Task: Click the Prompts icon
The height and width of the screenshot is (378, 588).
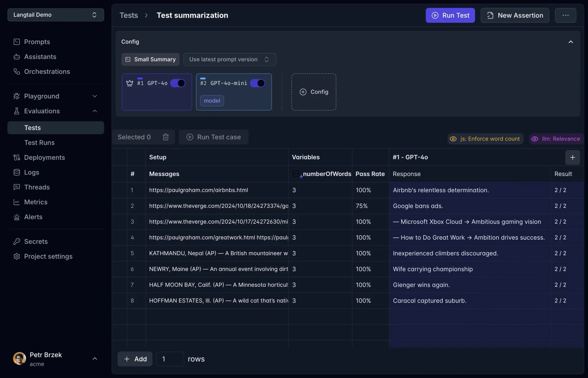Action: coord(17,42)
